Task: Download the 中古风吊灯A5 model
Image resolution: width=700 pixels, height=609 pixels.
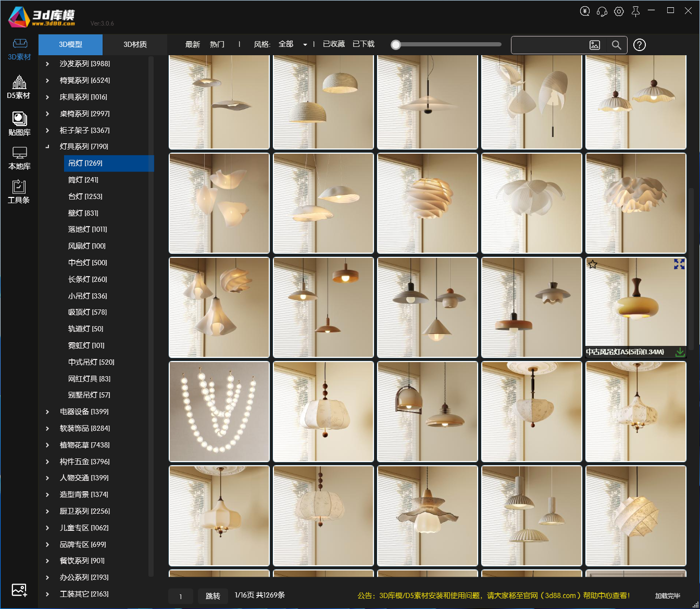Action: click(x=680, y=352)
